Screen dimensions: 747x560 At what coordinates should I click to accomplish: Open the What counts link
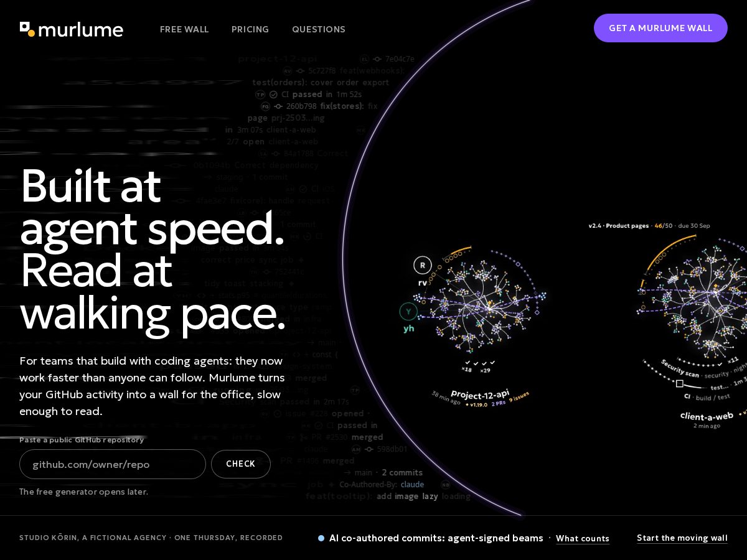583,539
